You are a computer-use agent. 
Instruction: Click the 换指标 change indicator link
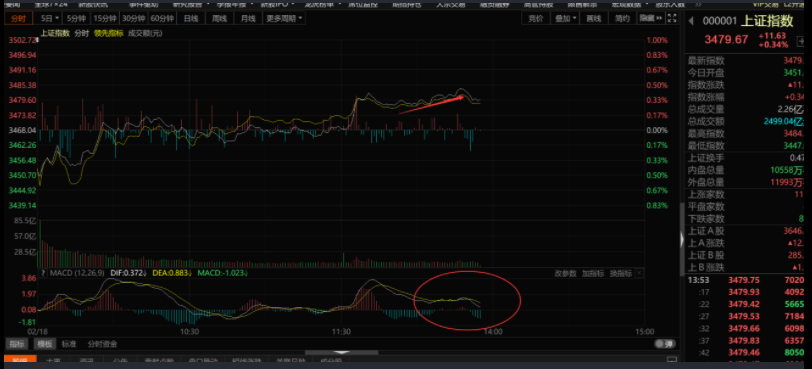click(x=620, y=273)
